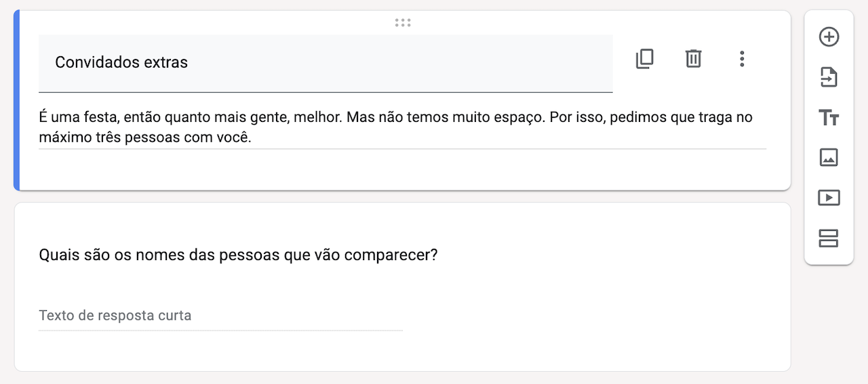Edit the description starting "É uma festa"
This screenshot has height=384, width=868.
tap(402, 127)
